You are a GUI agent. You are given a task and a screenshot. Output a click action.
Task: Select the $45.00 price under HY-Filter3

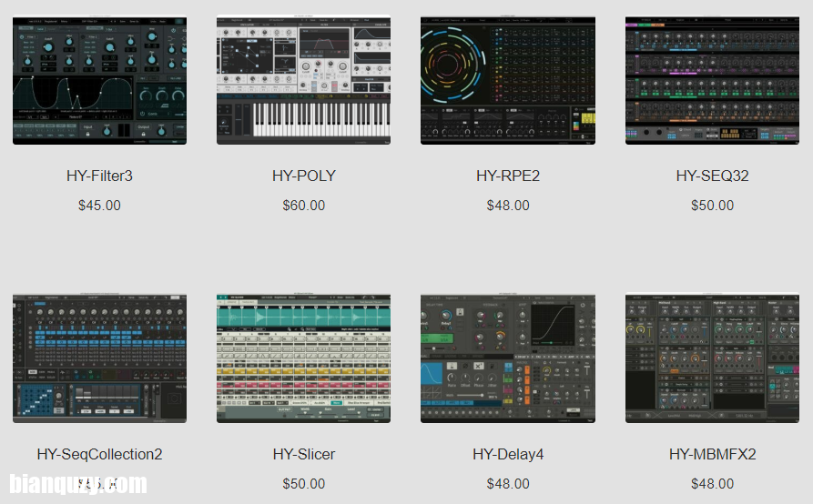[x=99, y=206]
